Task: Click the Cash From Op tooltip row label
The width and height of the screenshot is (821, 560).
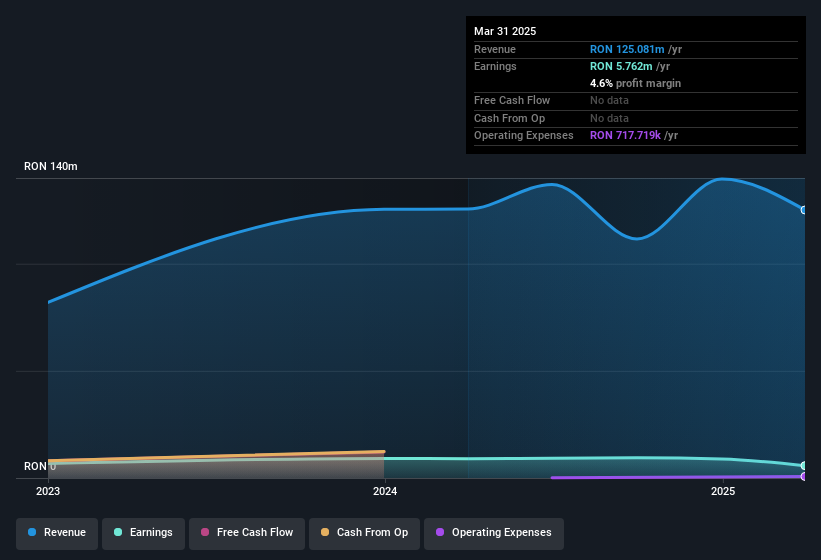Action: tap(509, 118)
